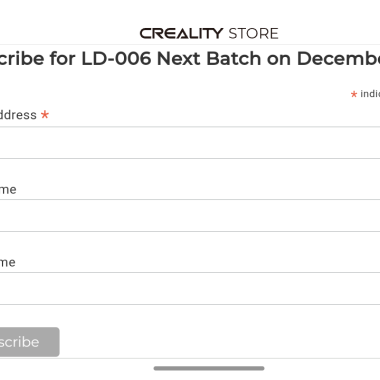This screenshot has height=380, width=380.
Task: Click the word December in heading
Action: (338, 59)
